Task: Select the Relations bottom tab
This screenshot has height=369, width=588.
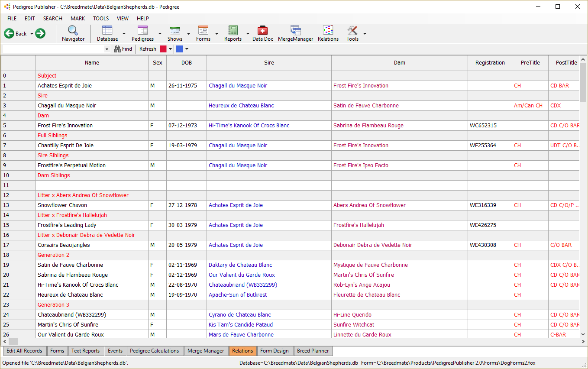Action: tap(242, 351)
